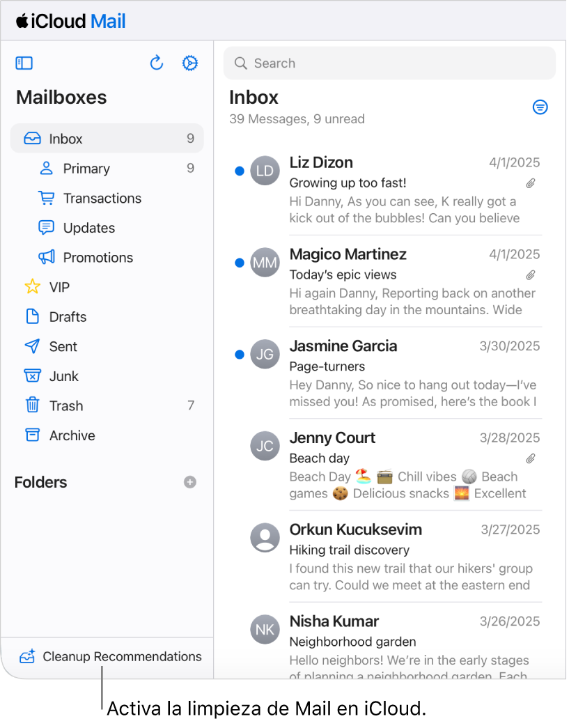This screenshot has height=728, width=569.
Task: Click the VIP star icon
Action: pos(33,286)
